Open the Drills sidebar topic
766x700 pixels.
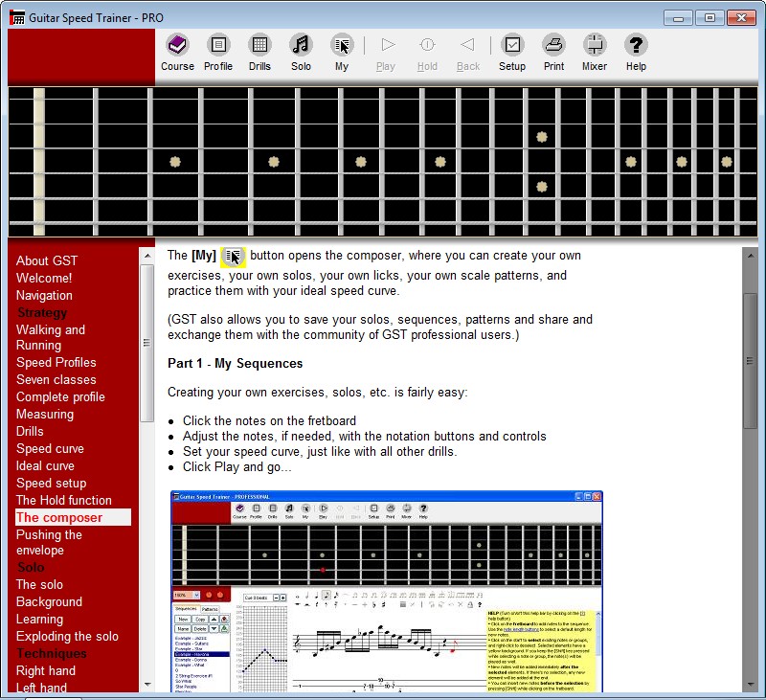click(x=30, y=431)
